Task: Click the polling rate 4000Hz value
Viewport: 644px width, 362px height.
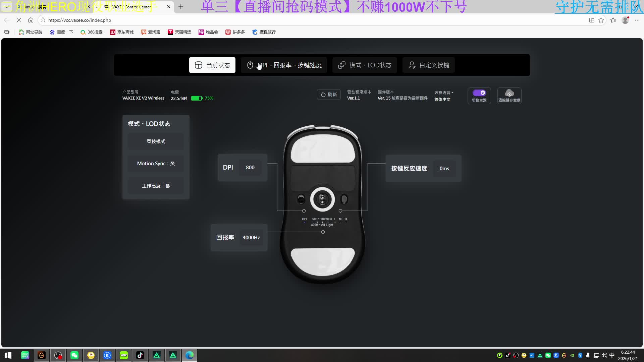Action: 251,238
